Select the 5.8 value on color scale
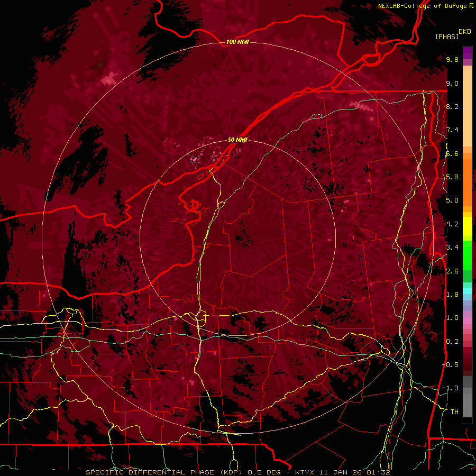This screenshot has width=476, height=476. [452, 177]
